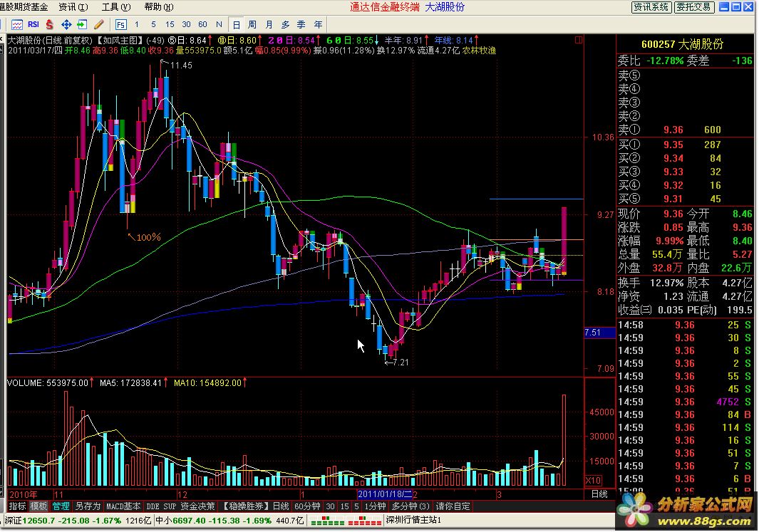The image size is (759, 532).
Task: Open the line chart indicator icon
Action: click(x=17, y=24)
